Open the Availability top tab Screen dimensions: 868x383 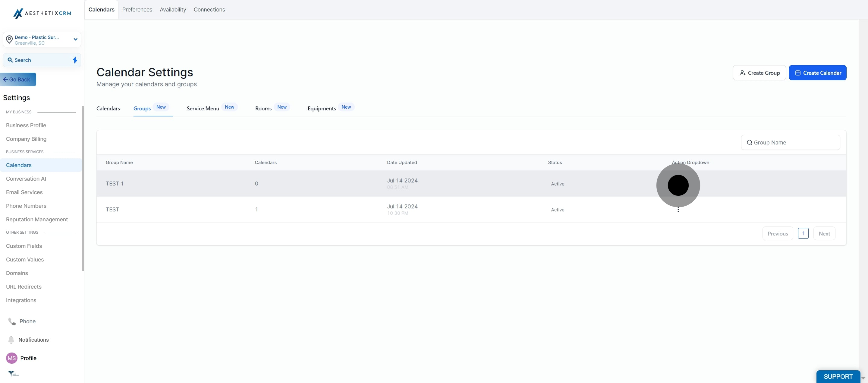click(173, 9)
